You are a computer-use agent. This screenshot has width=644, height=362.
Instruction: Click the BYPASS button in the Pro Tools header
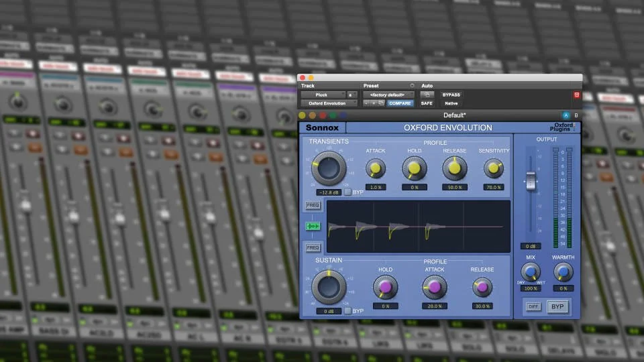451,95
